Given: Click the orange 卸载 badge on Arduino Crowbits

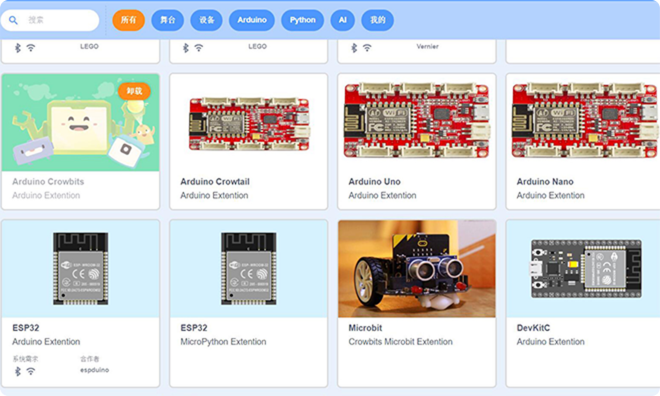Looking at the screenshot, I should coord(134,91).
